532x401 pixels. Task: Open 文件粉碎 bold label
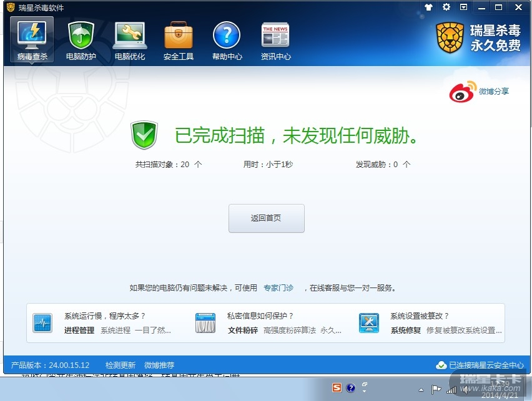tap(243, 330)
